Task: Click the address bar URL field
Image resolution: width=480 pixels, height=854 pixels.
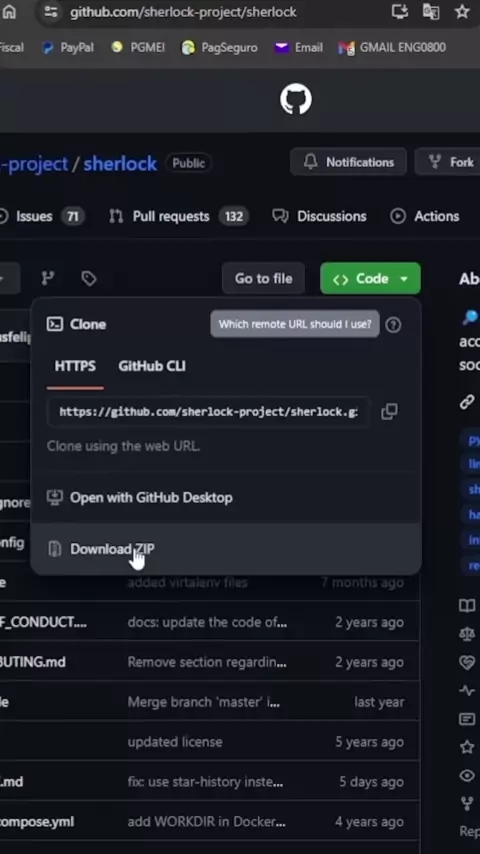Action: pos(183,12)
